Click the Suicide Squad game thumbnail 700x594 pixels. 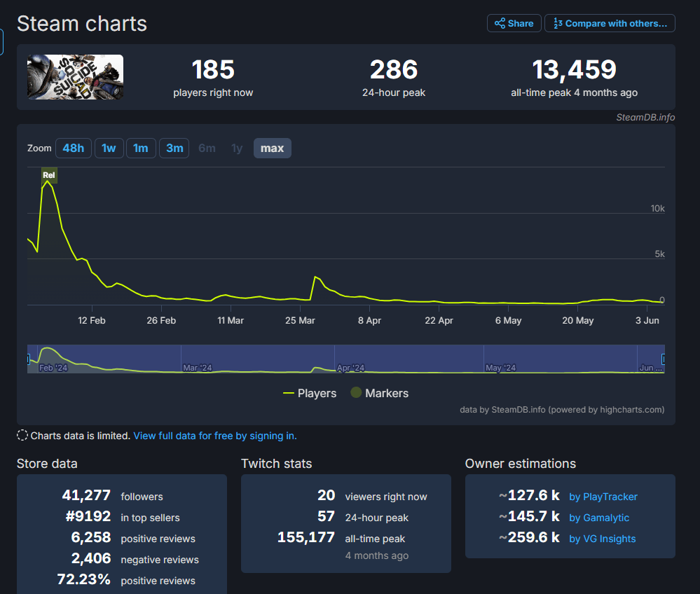[x=76, y=77]
